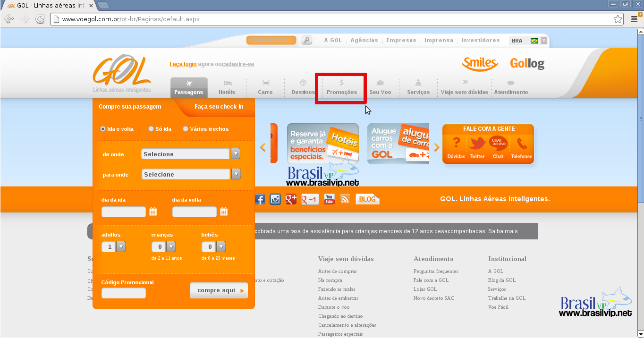Open the Hotéis reserve já banner

(x=323, y=144)
